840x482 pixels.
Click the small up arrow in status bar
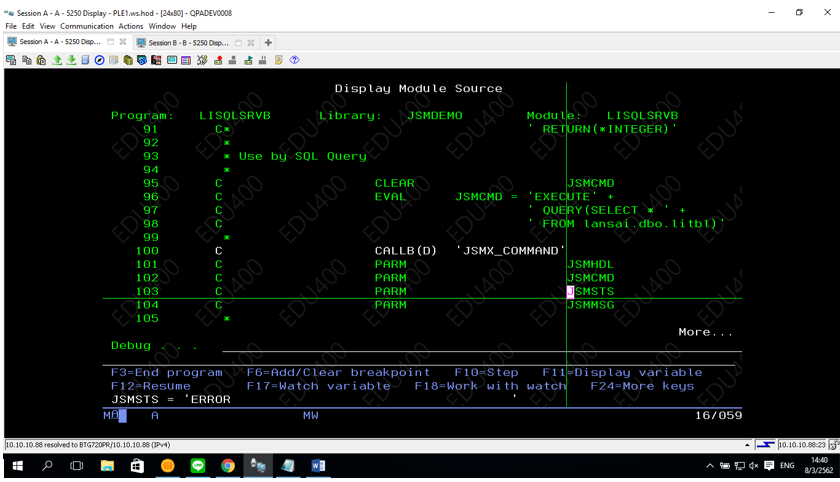tap(747, 445)
